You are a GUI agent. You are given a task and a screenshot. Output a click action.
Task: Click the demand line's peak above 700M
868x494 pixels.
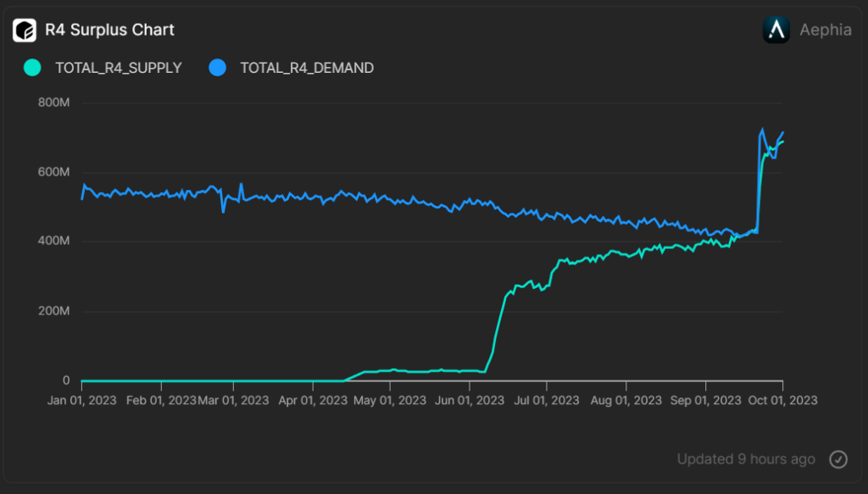762,130
